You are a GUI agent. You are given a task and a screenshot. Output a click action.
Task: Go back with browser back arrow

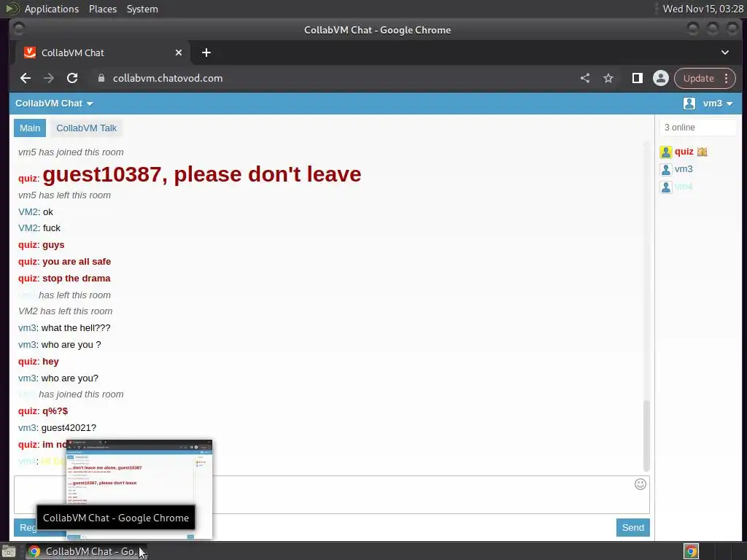tap(26, 78)
